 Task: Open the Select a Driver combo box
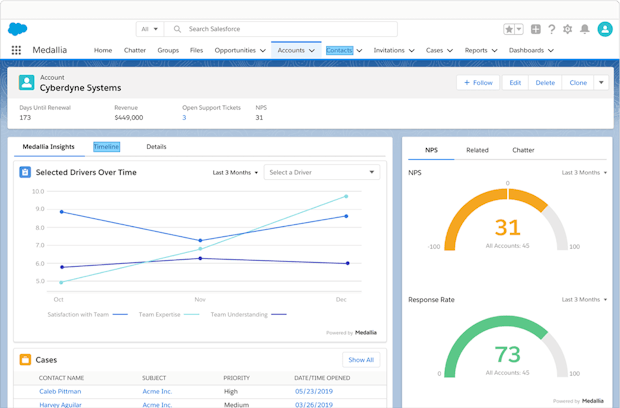click(322, 172)
